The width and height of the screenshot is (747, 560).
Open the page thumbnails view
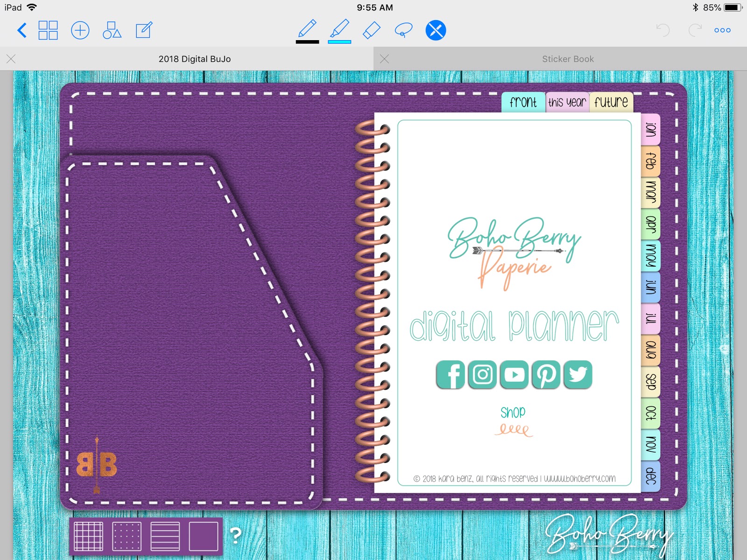(48, 30)
